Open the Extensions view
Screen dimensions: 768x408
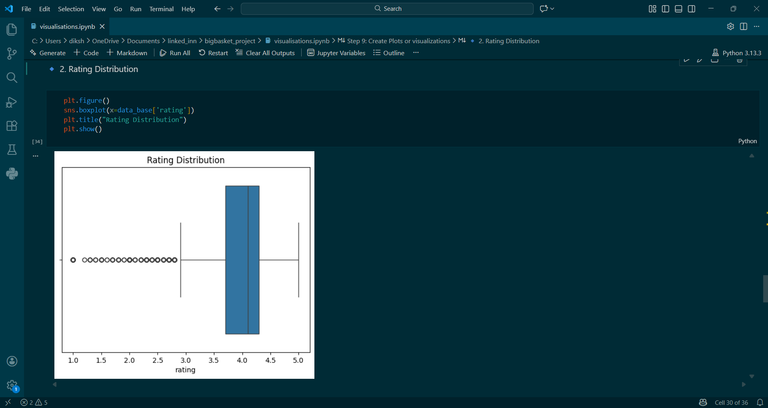click(12, 126)
